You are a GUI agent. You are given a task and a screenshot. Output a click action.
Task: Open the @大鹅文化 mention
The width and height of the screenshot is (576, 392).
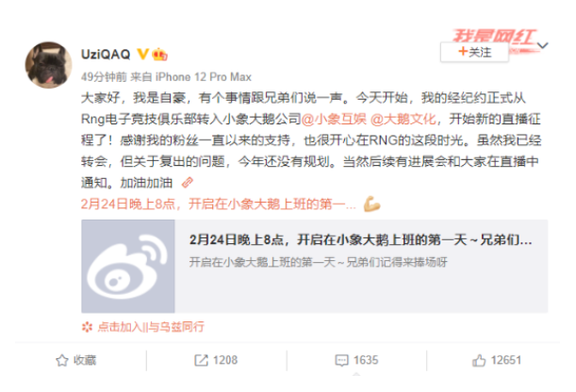pyautogui.click(x=403, y=120)
